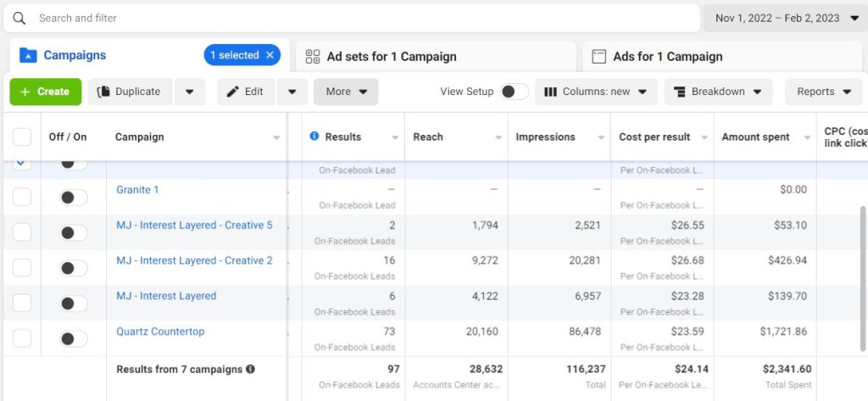Clear the '1 selected' filter with X
Screen dimensions: 868x401
(x=270, y=55)
